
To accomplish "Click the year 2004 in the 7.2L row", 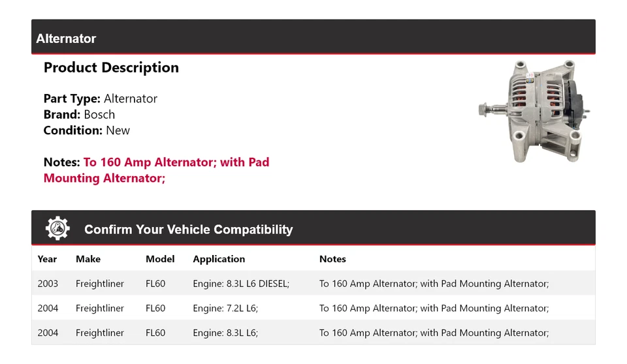I will [48, 308].
